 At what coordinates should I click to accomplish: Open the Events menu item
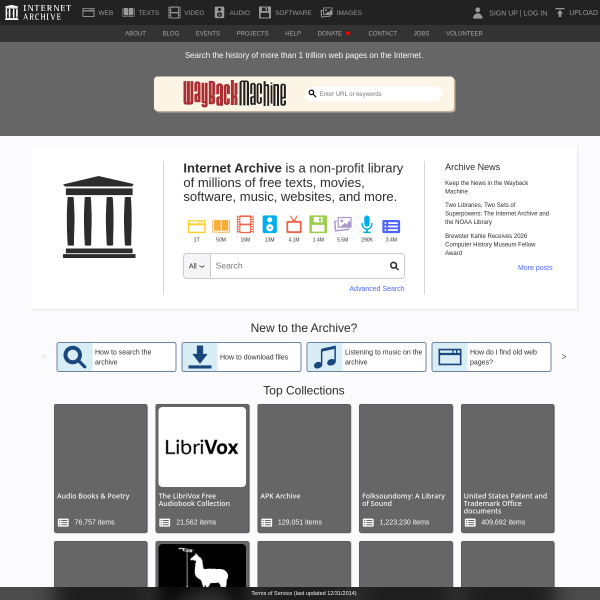pyautogui.click(x=208, y=33)
